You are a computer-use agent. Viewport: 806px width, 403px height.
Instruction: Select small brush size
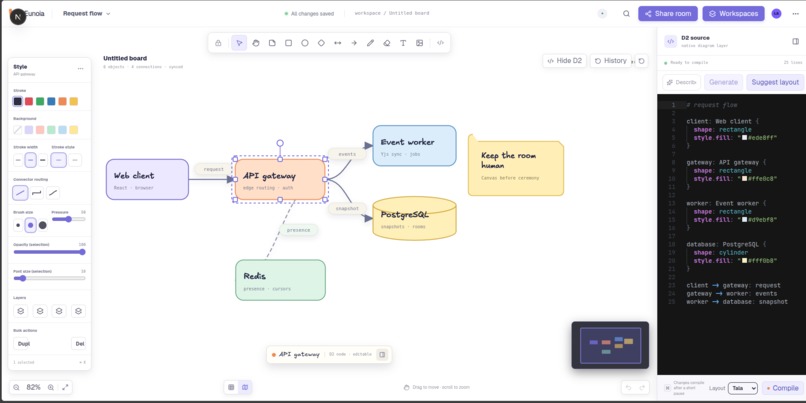point(19,225)
